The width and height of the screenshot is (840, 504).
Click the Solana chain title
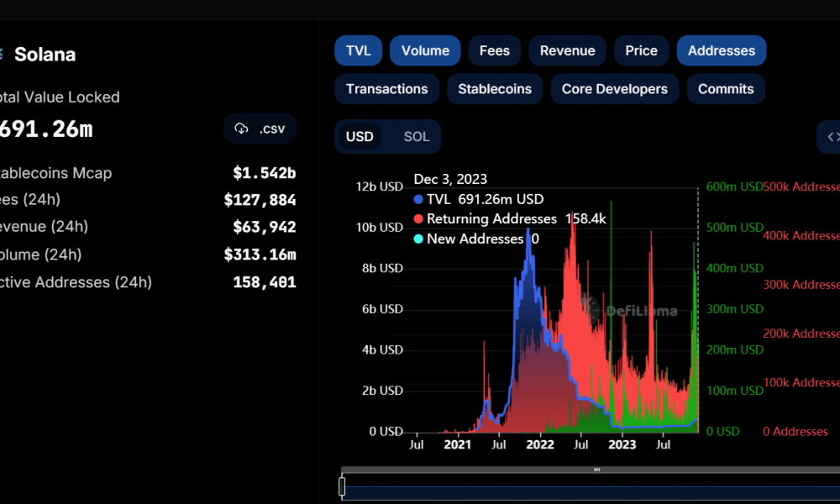45,55
